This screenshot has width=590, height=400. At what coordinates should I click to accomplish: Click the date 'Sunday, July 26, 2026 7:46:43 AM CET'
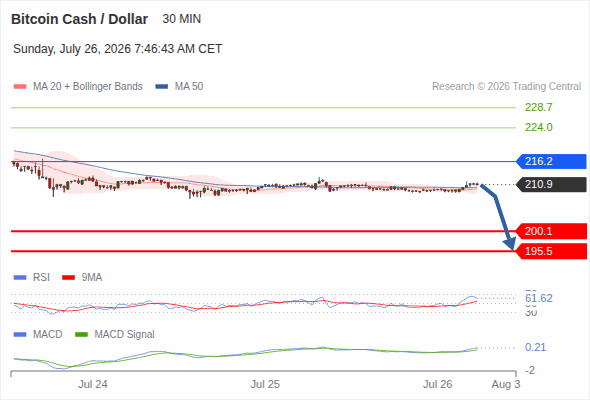(117, 49)
